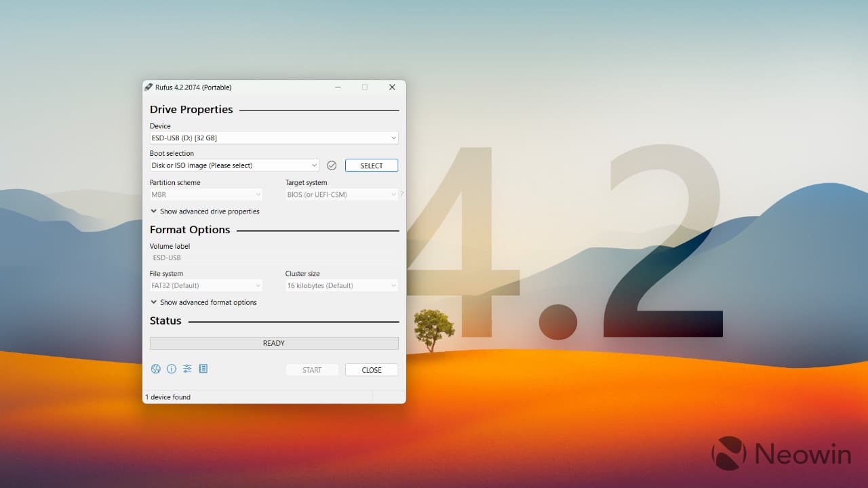The image size is (868, 488).
Task: Click the disk image checksum icon
Action: click(x=332, y=165)
